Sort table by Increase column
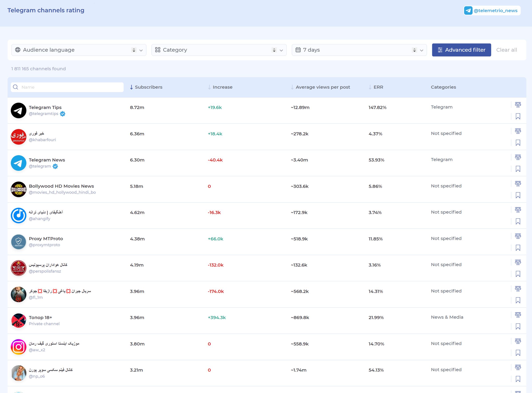The width and height of the screenshot is (532, 393). pyautogui.click(x=220, y=87)
